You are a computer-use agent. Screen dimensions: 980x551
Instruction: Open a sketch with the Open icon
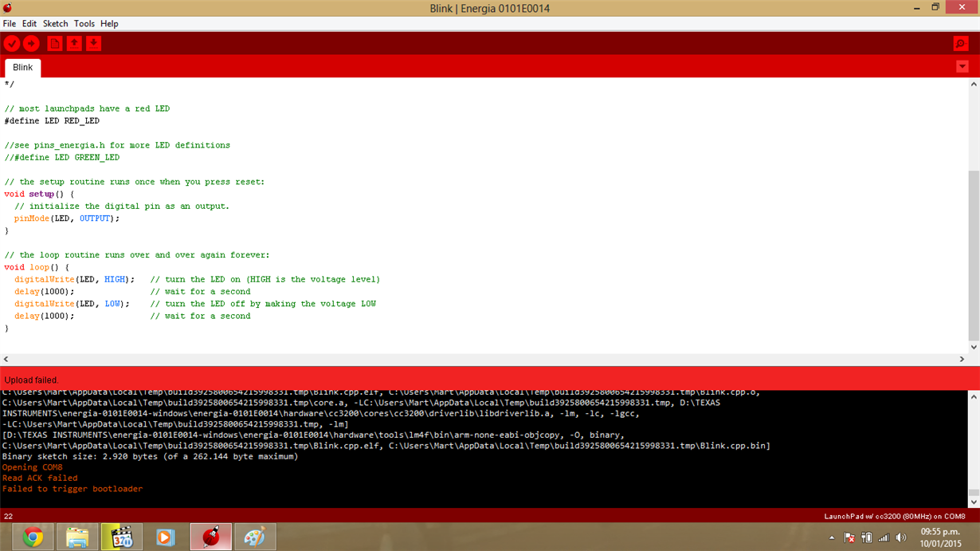coord(74,43)
